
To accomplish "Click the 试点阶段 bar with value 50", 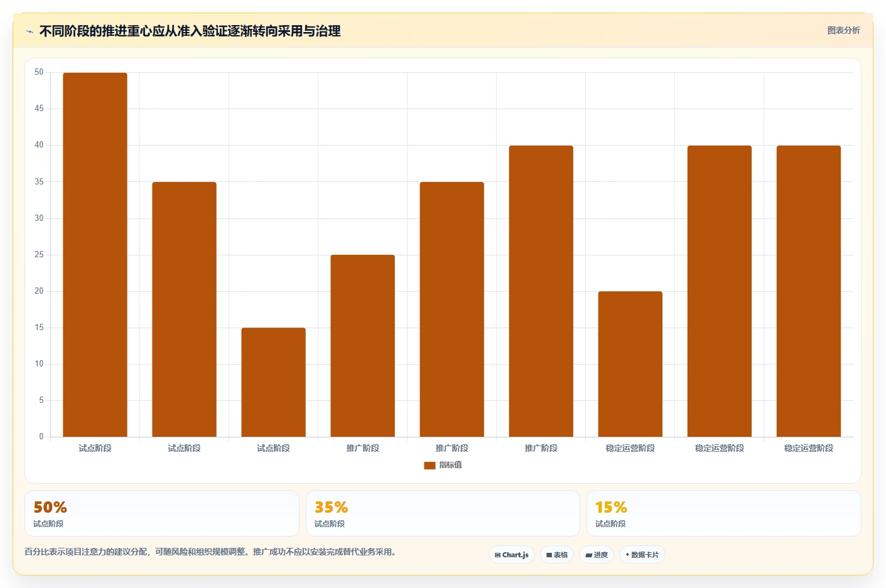I will point(95,255).
